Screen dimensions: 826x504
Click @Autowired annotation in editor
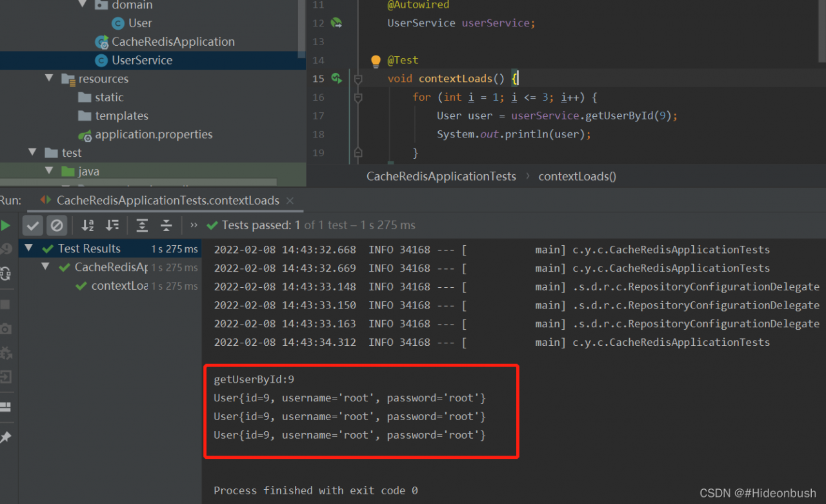pyautogui.click(x=418, y=5)
